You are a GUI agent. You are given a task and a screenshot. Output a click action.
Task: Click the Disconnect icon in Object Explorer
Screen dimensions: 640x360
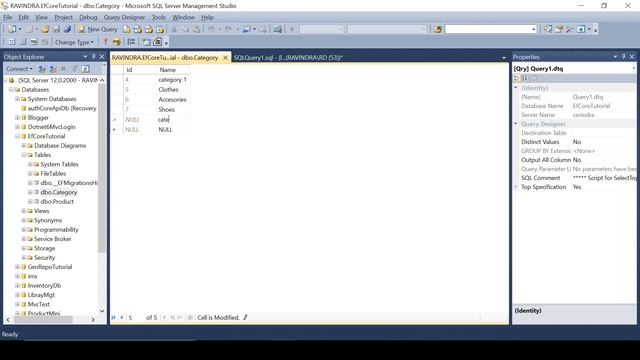click(x=53, y=69)
